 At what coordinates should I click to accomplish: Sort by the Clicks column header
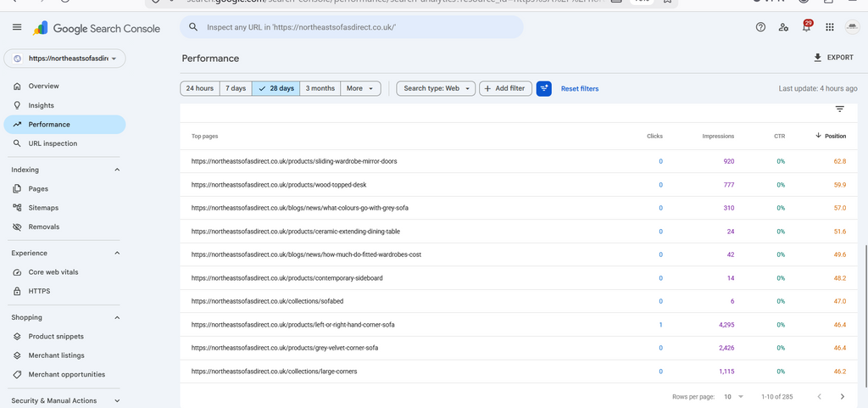(x=654, y=137)
